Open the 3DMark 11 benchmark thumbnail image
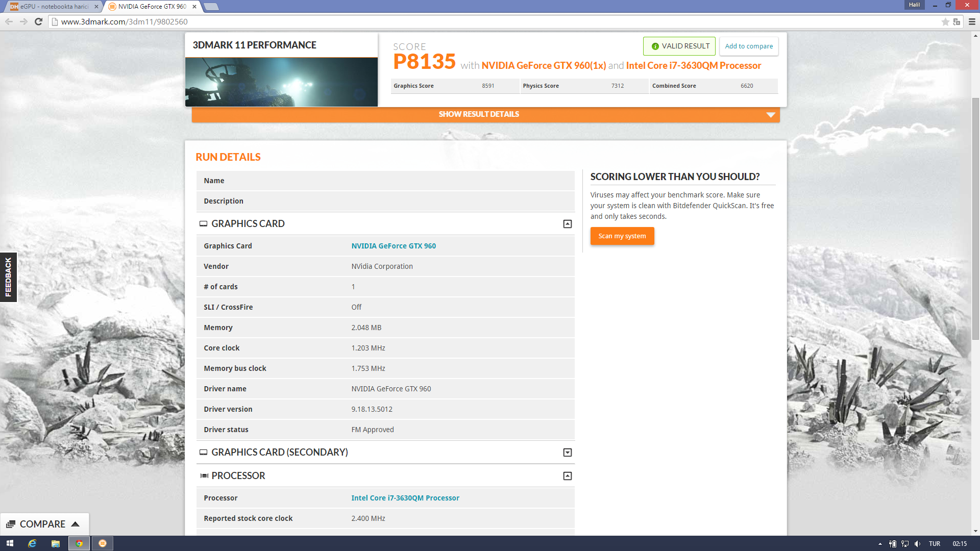 [x=281, y=82]
